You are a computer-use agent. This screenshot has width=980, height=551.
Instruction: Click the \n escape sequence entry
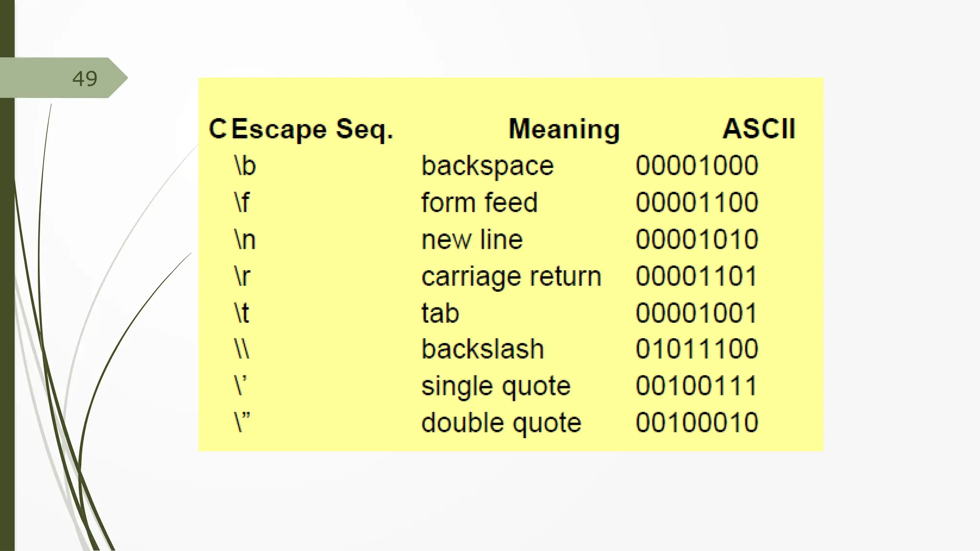point(245,240)
